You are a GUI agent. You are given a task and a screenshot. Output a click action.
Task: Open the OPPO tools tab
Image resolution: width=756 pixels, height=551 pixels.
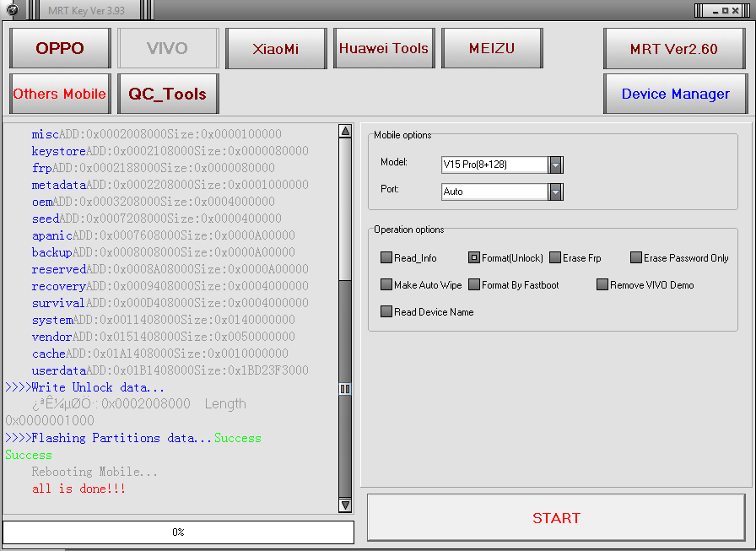pos(60,48)
